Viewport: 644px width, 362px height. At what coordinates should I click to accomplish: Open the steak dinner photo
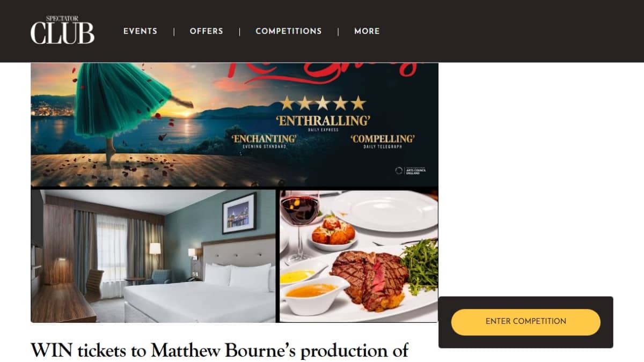pos(359,256)
